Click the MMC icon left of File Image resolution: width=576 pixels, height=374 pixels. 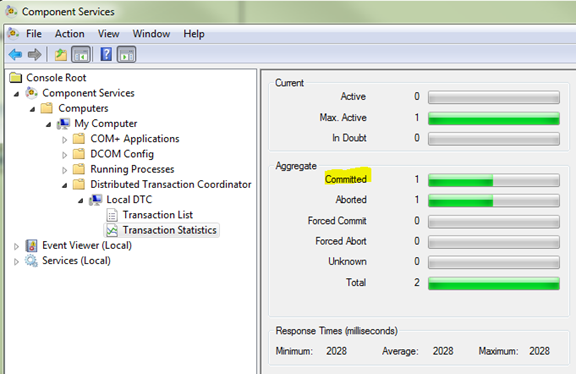coord(13,34)
